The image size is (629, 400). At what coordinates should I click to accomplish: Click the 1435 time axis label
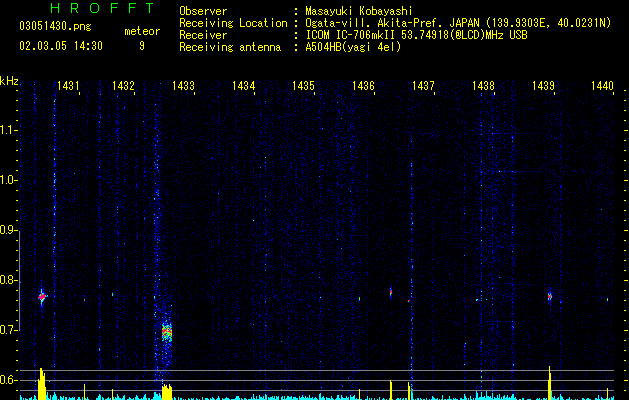tap(303, 85)
